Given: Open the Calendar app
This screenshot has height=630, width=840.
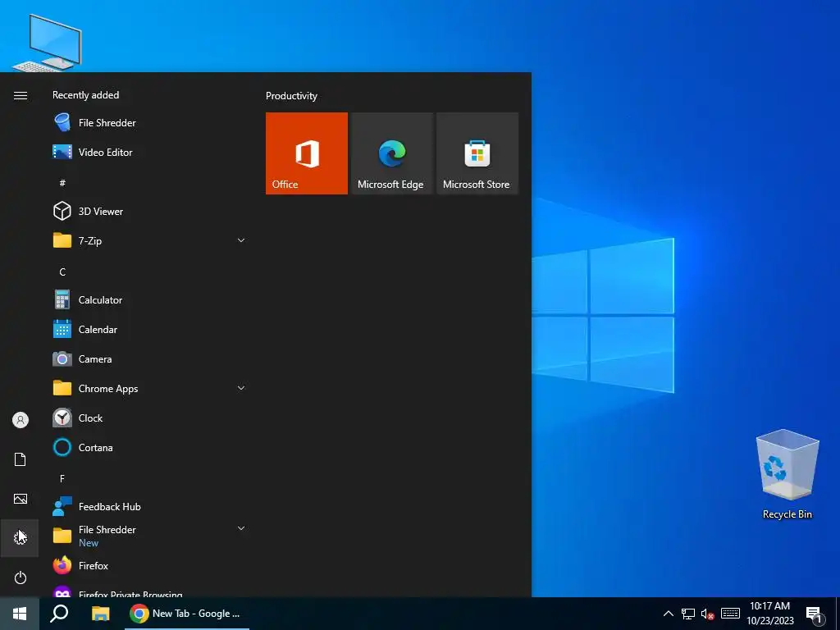Looking at the screenshot, I should coord(150,330).
